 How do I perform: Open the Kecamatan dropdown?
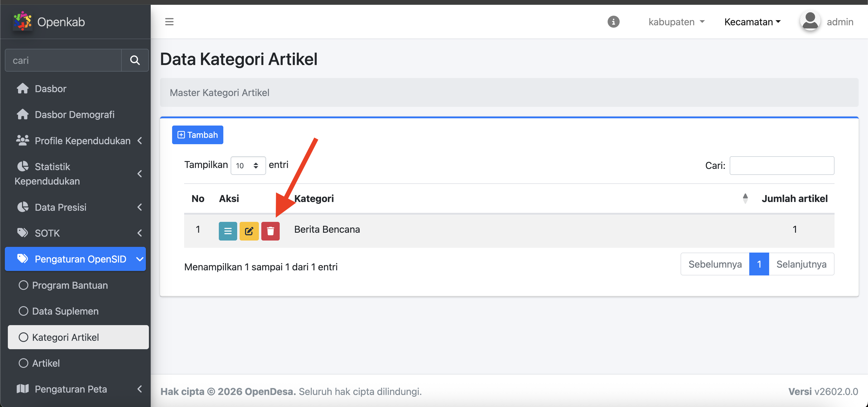(x=752, y=22)
